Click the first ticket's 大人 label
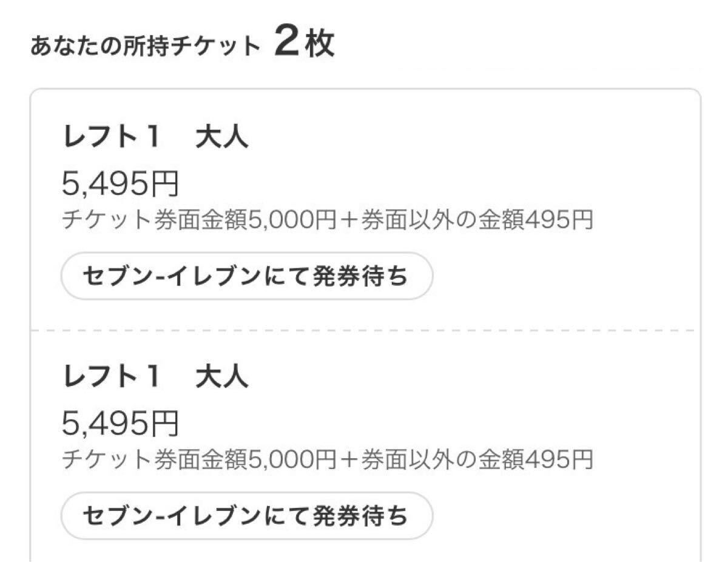Screen dimensions: 728x562 (x=222, y=138)
